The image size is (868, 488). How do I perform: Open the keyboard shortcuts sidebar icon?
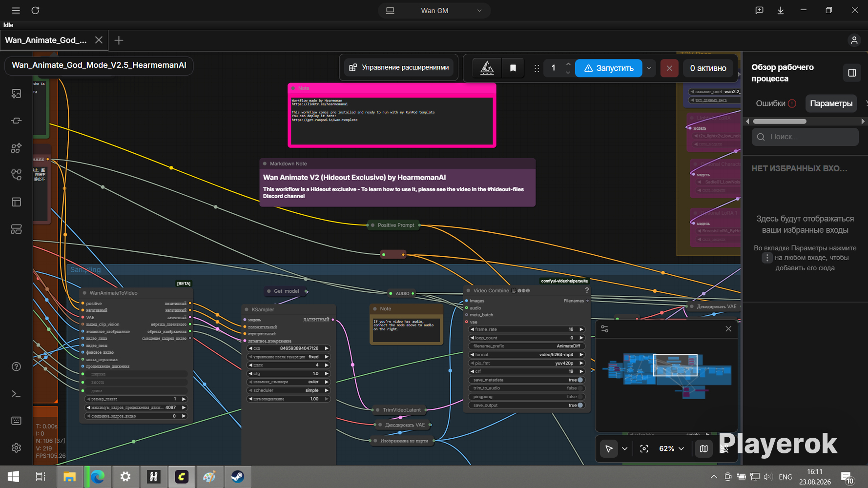(x=16, y=421)
